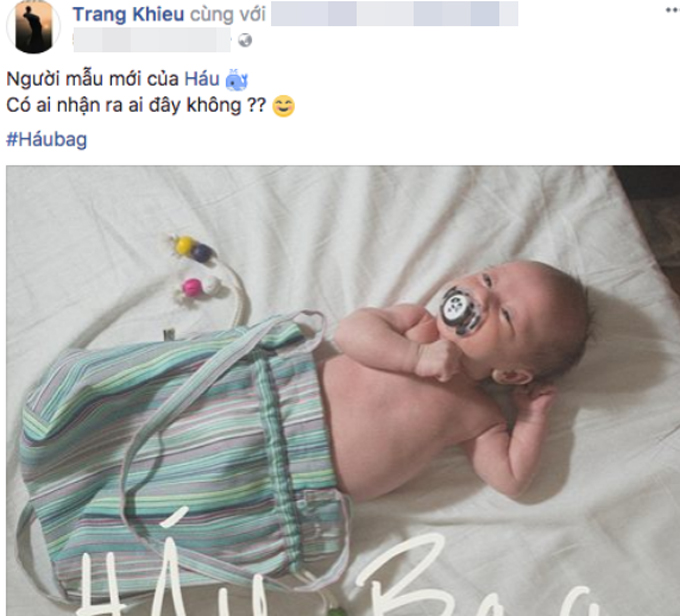Click the 'cùng với' text beside the name
This screenshot has height=616, width=680.
(228, 14)
